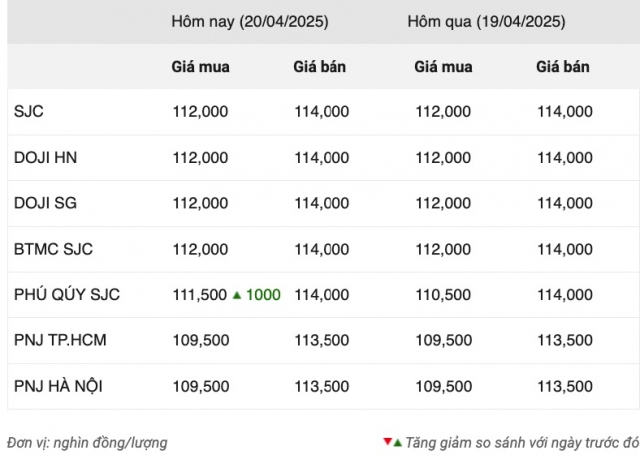
Task: Click the Đơn vị: nghìn đồng/lượng note
Action: click(87, 443)
